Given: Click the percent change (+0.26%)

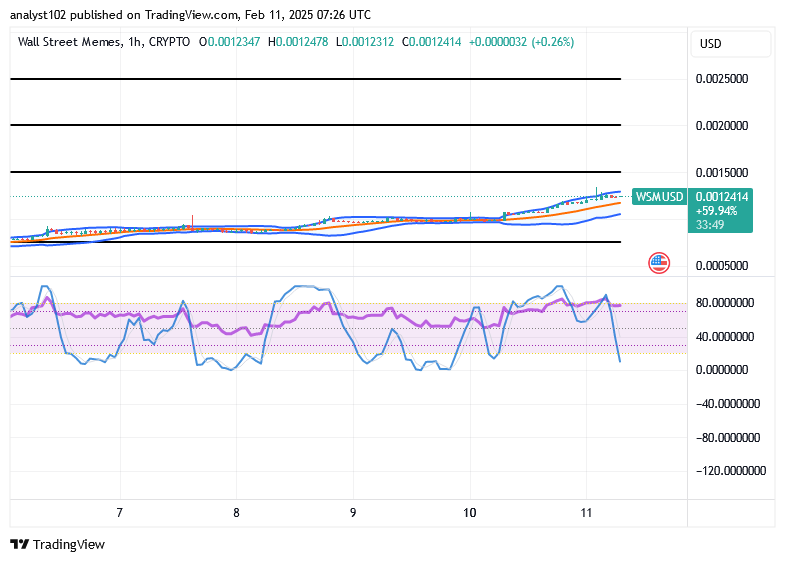Looking at the screenshot, I should tap(553, 42).
